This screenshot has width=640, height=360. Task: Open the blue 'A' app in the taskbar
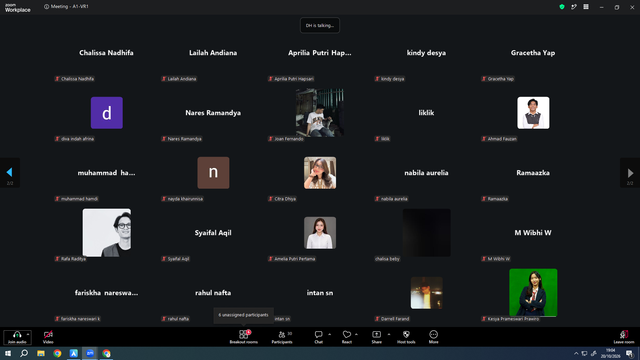73,353
